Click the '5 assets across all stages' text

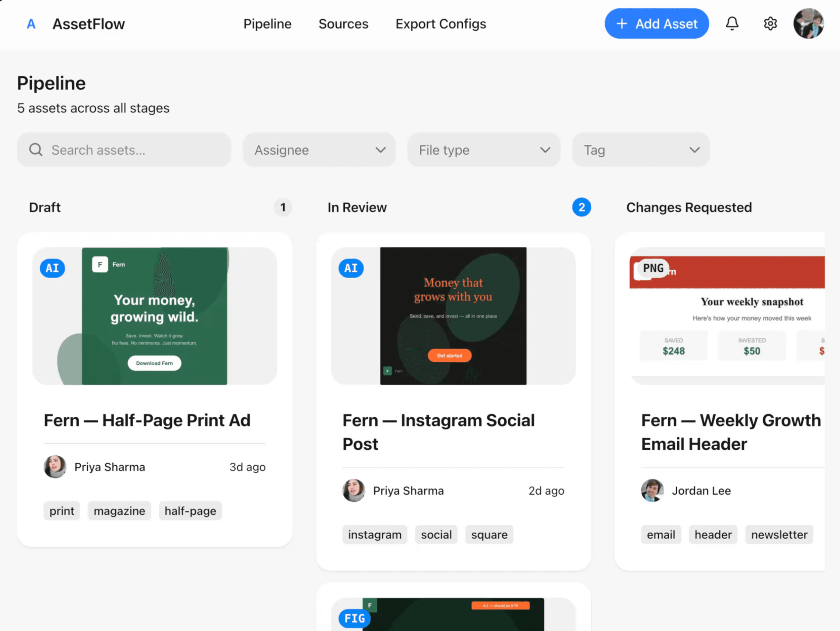93,108
